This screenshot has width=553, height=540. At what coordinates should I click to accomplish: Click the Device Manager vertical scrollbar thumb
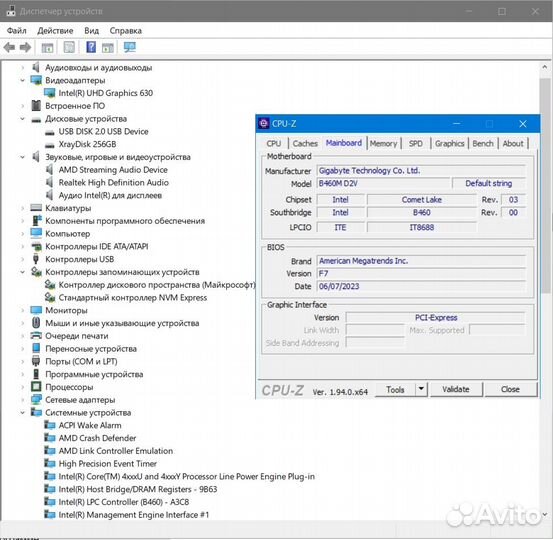point(545,185)
